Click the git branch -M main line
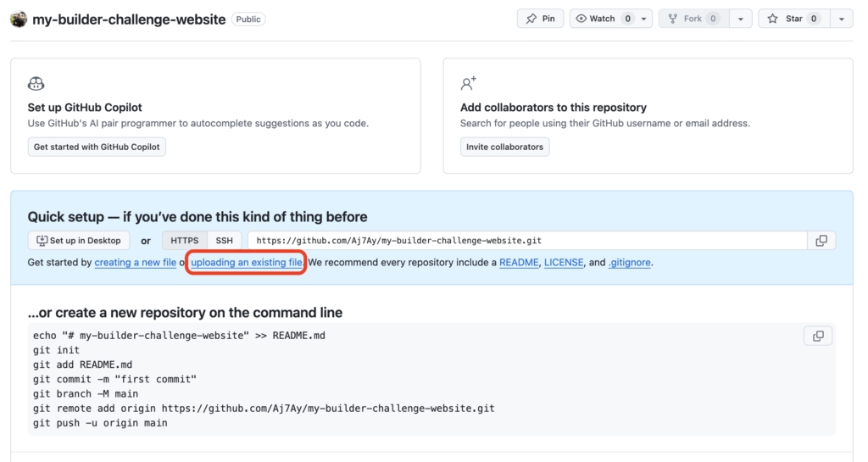The height and width of the screenshot is (462, 868). 86,394
